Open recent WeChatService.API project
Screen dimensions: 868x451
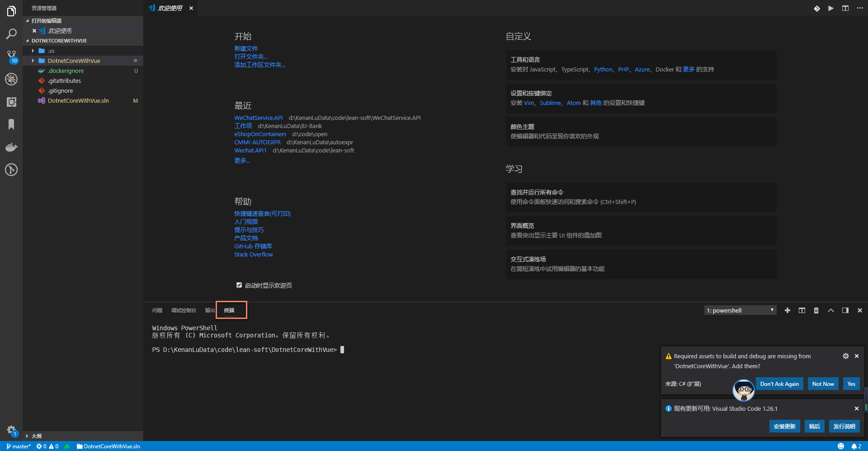click(x=259, y=118)
